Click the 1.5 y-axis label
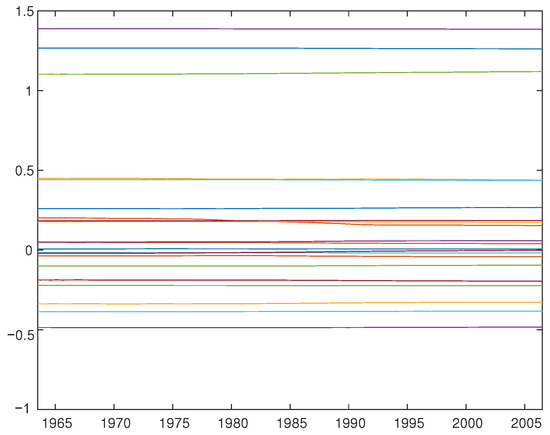This screenshot has width=550, height=435. (25, 12)
